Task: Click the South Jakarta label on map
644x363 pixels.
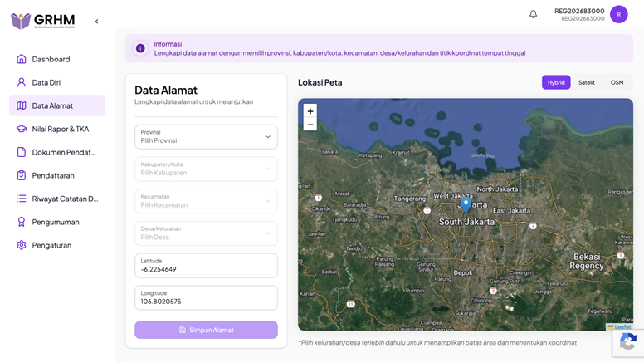Action: (x=466, y=222)
